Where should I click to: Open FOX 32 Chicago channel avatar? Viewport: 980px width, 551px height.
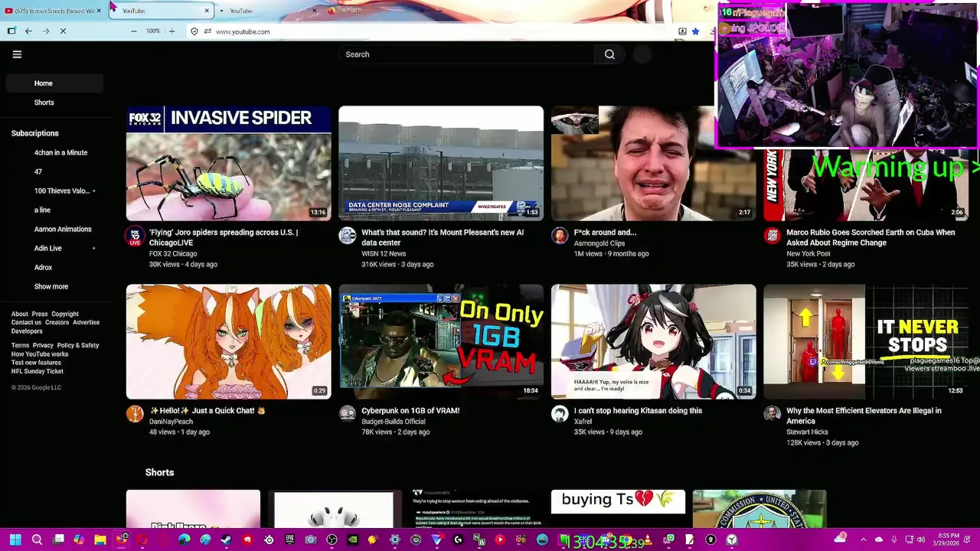pos(135,236)
